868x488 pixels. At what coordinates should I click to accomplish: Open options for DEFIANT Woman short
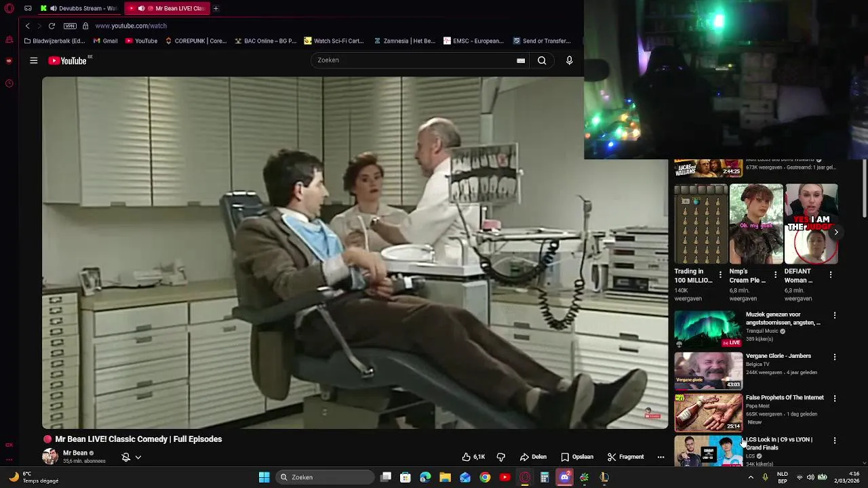tap(831, 274)
